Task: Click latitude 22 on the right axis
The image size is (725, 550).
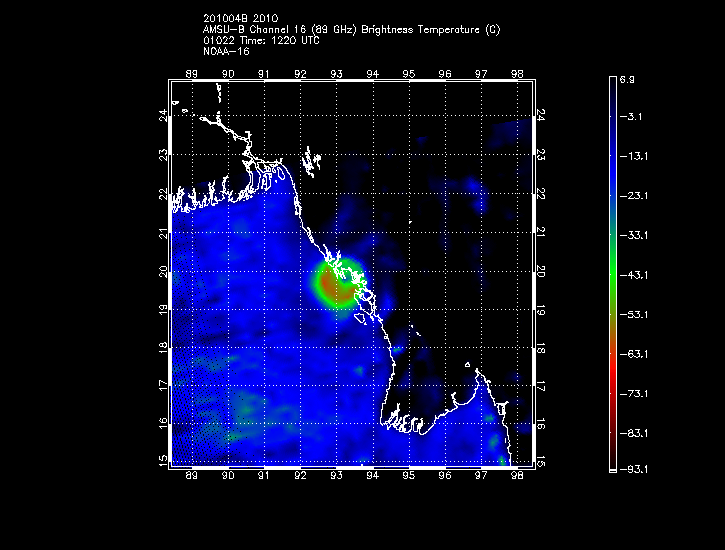Action: coord(541,194)
